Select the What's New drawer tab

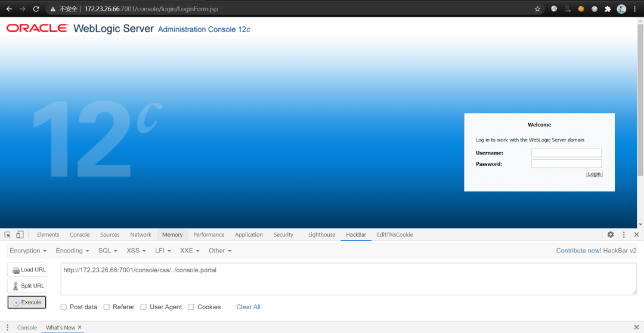(60, 328)
